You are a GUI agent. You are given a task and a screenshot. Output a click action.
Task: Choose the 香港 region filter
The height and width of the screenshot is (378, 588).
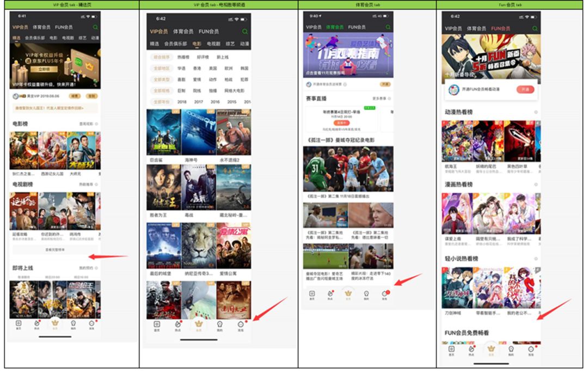tap(197, 69)
